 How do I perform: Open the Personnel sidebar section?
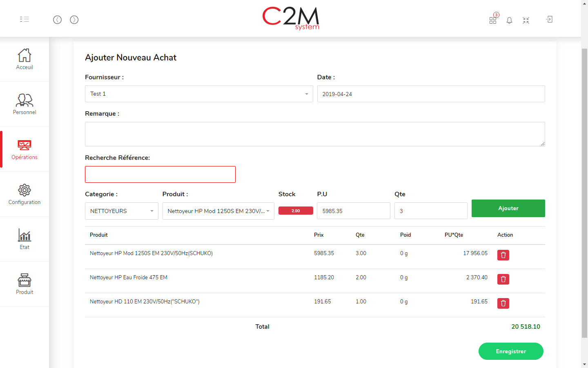24,104
